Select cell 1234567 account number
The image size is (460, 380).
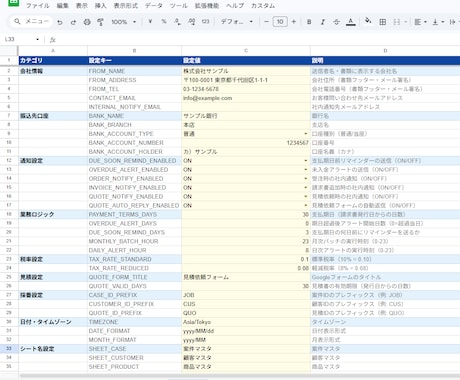(246, 143)
